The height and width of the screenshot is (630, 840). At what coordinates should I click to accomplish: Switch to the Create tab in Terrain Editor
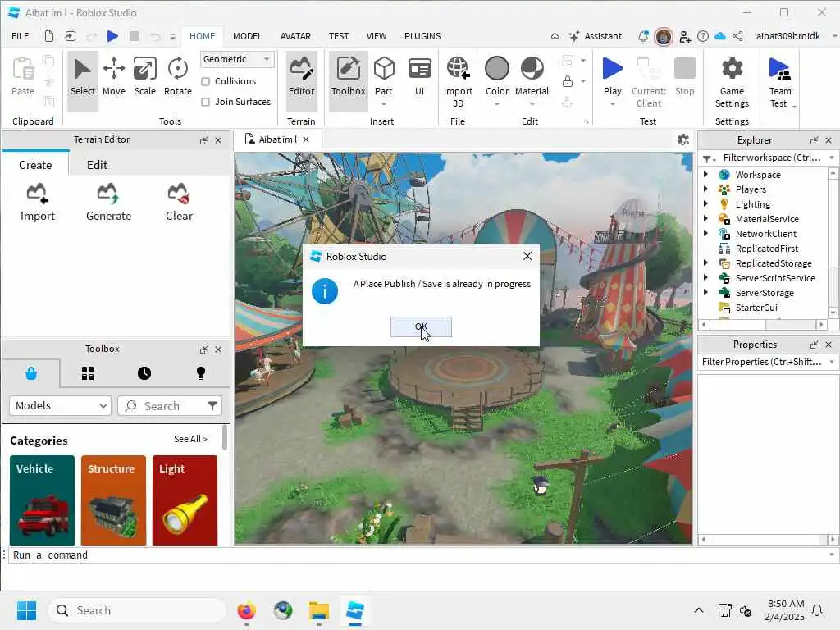pyautogui.click(x=35, y=164)
